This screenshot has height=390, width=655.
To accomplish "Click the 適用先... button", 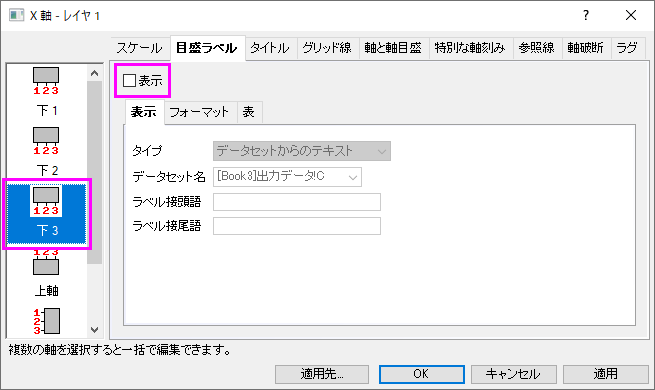I will 322,374.
